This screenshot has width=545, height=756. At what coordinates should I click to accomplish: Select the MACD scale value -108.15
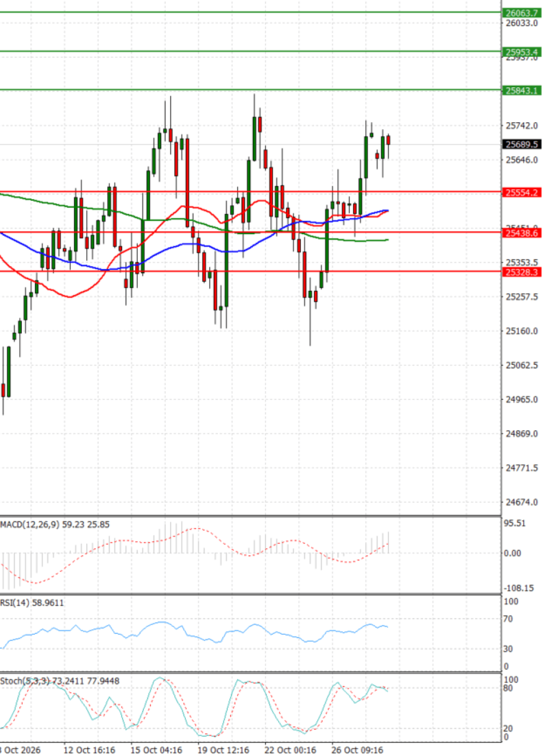[519, 588]
